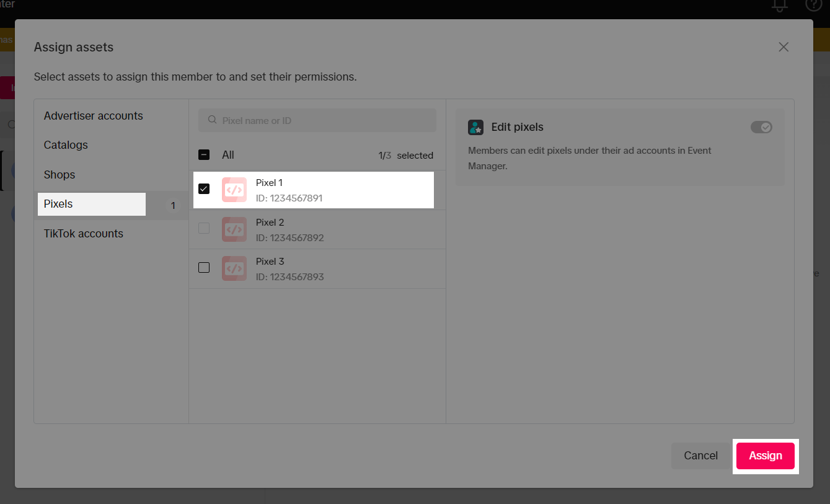Click the Pixel 3 code icon
The height and width of the screenshot is (504, 830).
pyautogui.click(x=234, y=268)
